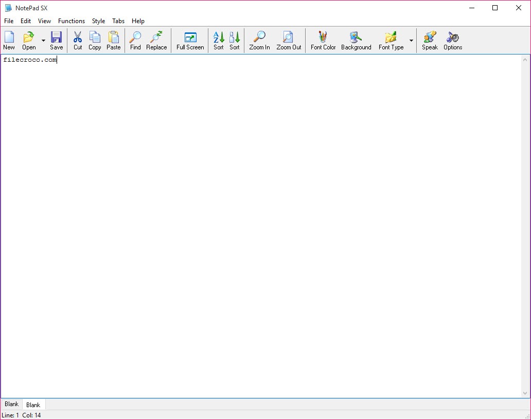Expand the dropdown arrow beside Font Type
The width and height of the screenshot is (531, 420).
click(x=411, y=41)
